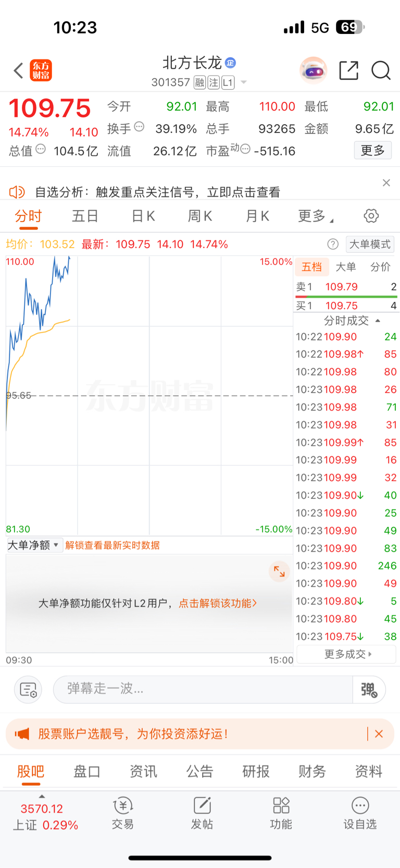The image size is (400, 868).
Task: Focus the 弹幕走一波 input field
Action: (203, 689)
